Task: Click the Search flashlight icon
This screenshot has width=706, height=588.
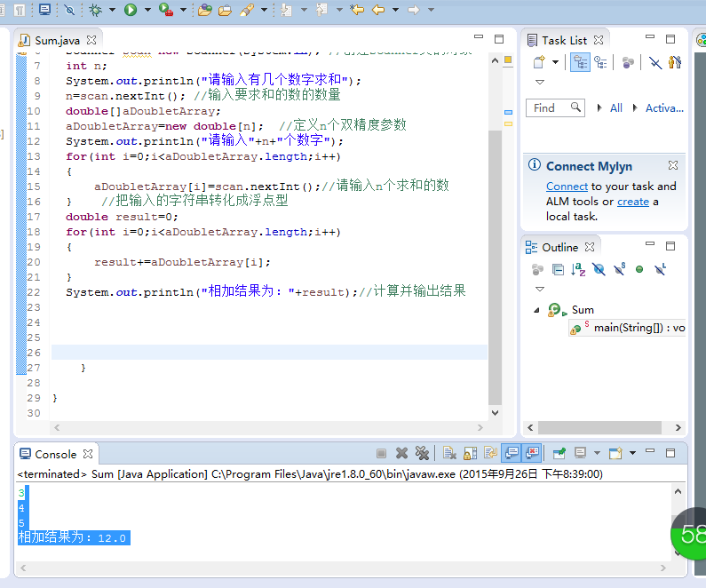Action: (x=247, y=10)
